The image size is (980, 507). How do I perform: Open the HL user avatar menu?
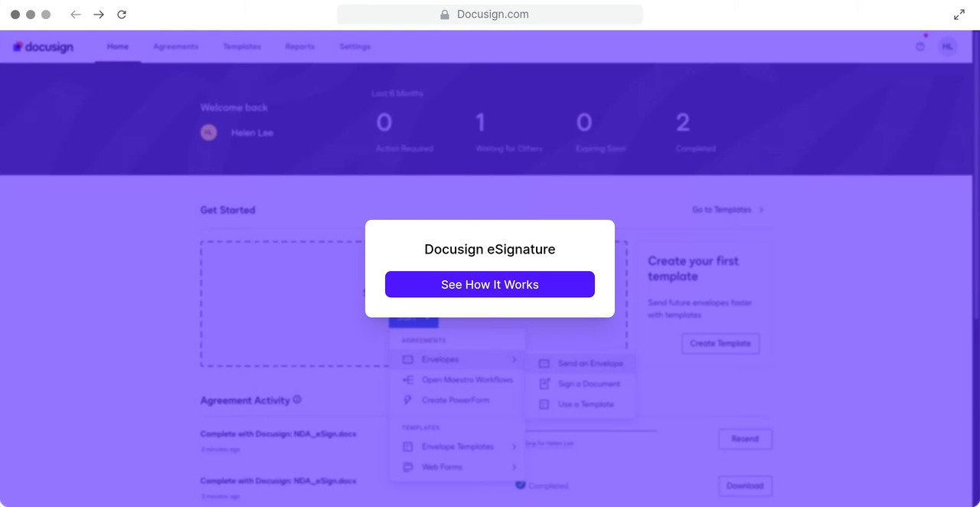coord(948,47)
